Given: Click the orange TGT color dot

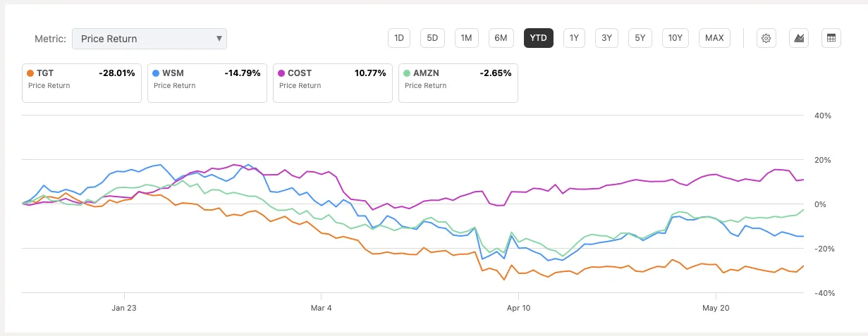Looking at the screenshot, I should click(x=30, y=73).
